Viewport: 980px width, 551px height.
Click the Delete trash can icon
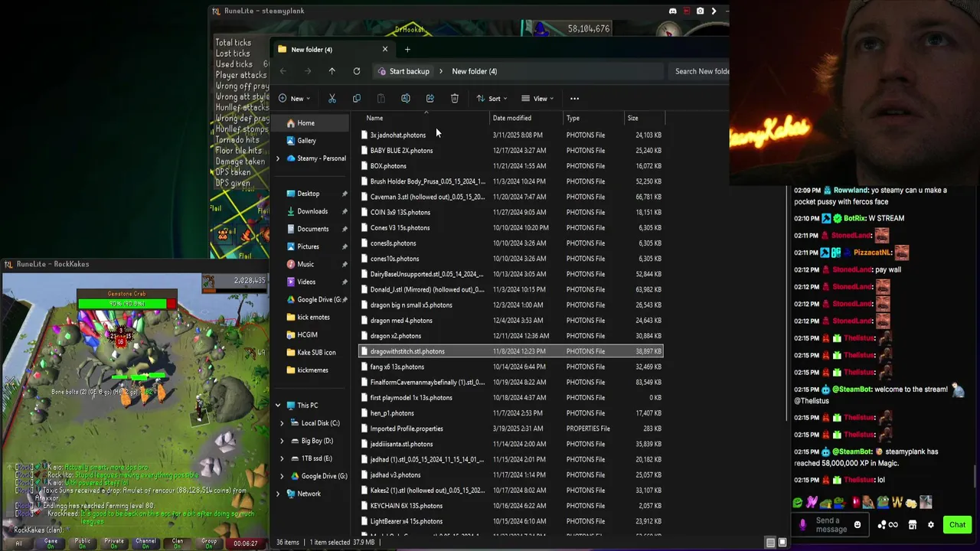(455, 98)
